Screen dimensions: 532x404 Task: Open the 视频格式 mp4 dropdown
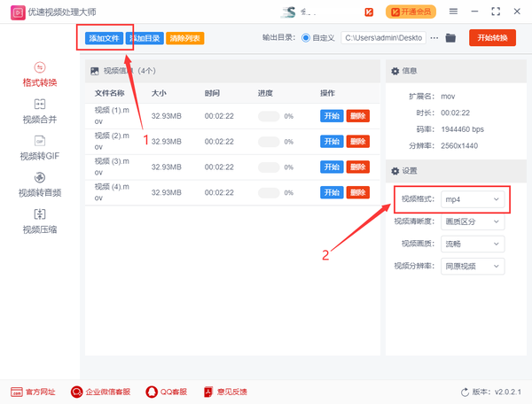click(473, 199)
